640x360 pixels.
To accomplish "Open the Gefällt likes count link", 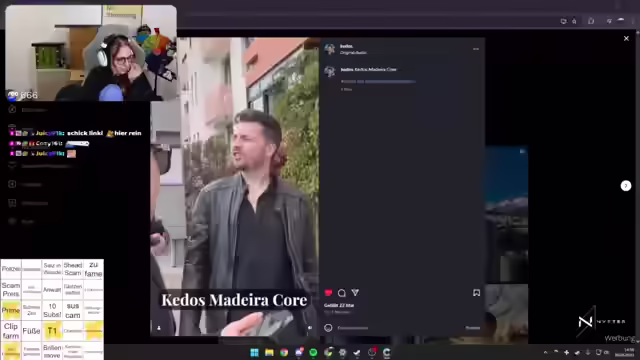I will [339, 305].
